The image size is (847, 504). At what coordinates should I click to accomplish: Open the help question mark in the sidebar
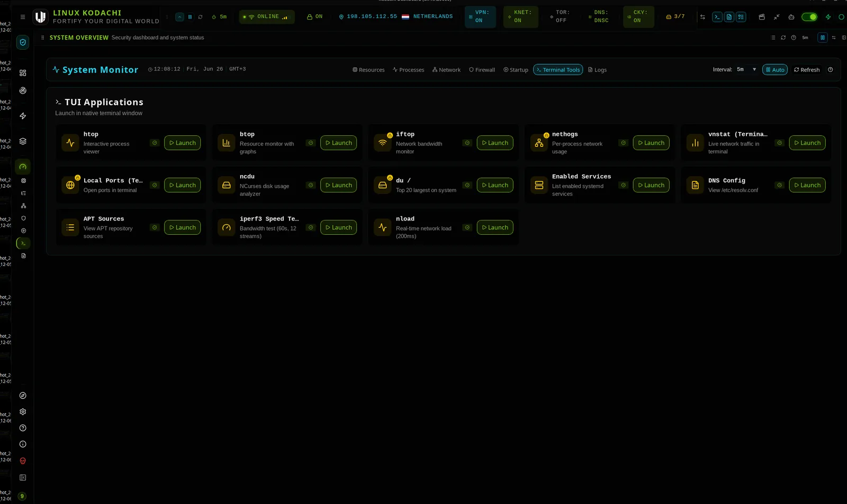click(x=23, y=428)
